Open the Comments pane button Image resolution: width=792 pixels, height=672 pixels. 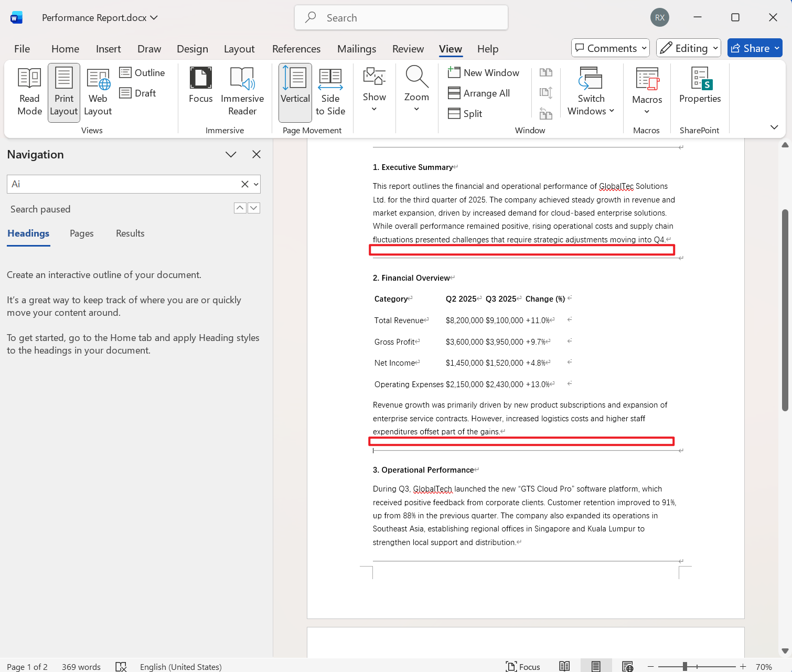tap(610, 48)
